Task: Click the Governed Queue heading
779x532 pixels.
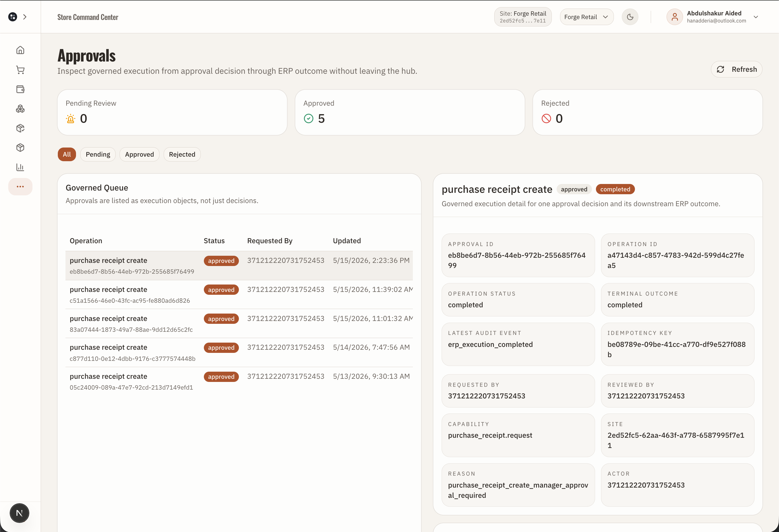Action: [97, 188]
